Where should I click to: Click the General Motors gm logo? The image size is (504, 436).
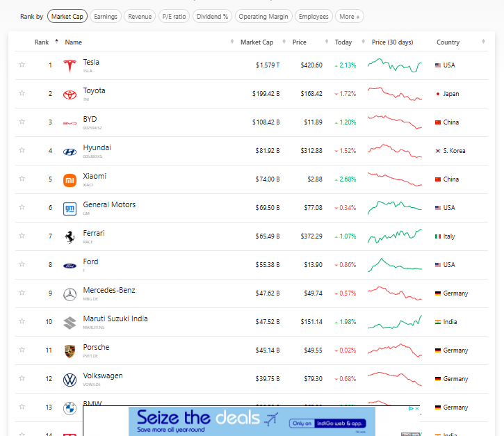pyautogui.click(x=70, y=209)
